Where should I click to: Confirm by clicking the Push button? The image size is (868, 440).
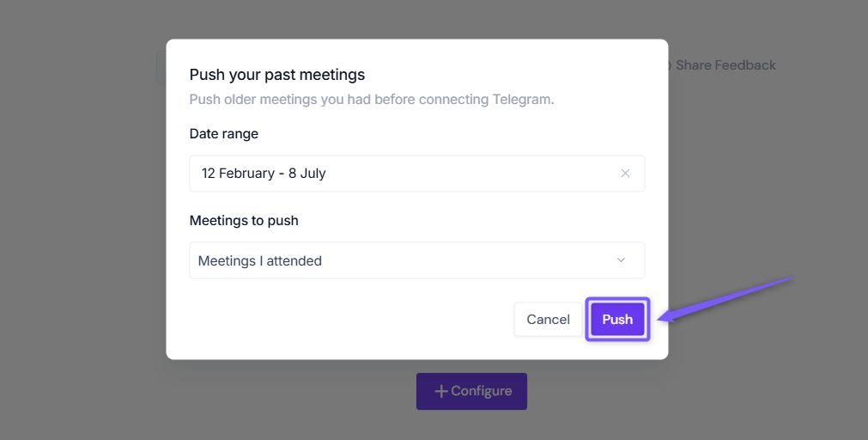[x=617, y=319]
